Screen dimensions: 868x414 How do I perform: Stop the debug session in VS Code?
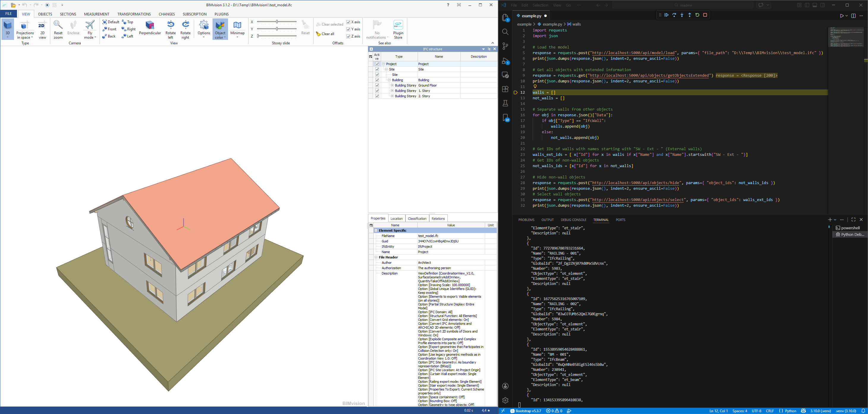[x=705, y=15]
